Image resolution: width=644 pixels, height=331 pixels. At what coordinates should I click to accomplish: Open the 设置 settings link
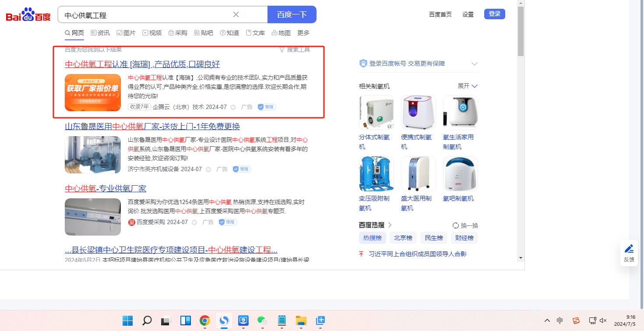(468, 14)
